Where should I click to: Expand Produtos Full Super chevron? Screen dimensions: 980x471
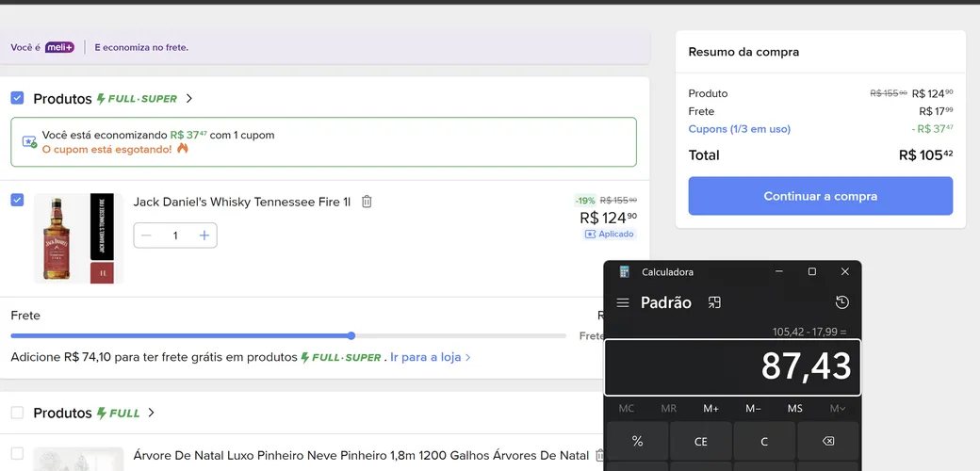coord(189,99)
